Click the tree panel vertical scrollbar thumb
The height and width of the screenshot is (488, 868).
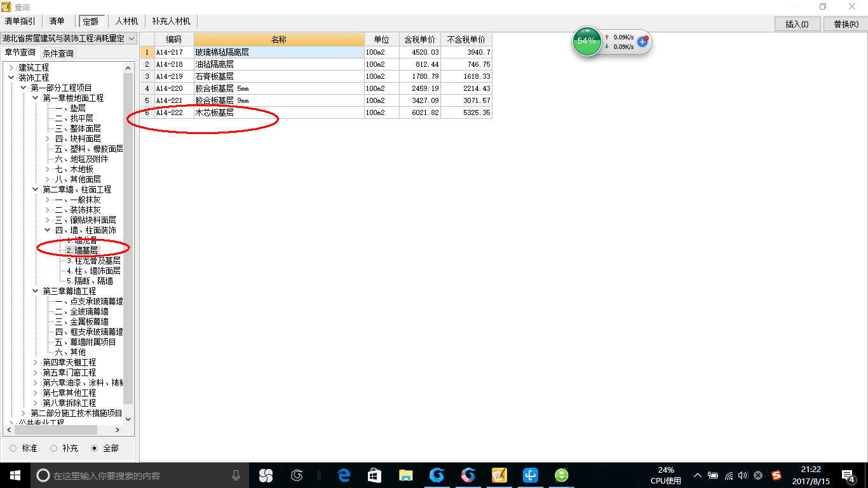[x=128, y=238]
